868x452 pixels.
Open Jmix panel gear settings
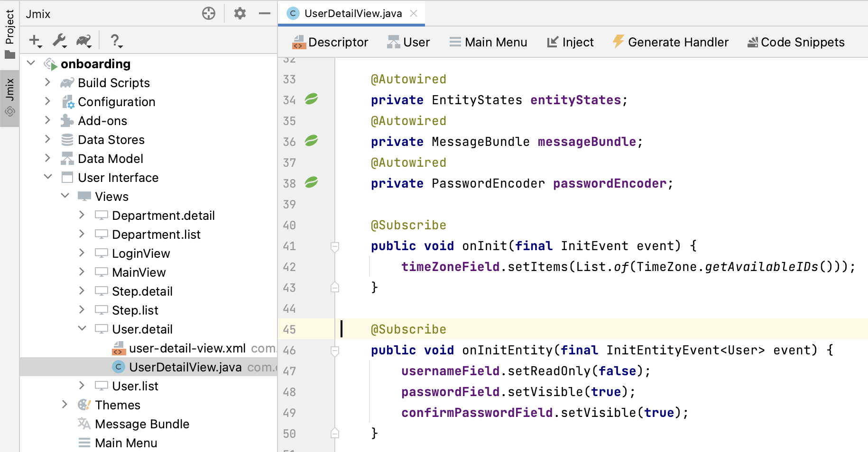click(240, 14)
